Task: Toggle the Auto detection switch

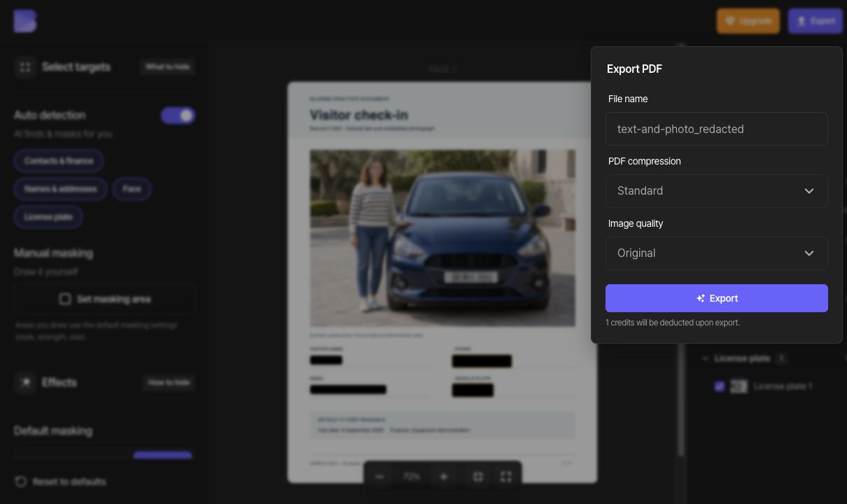Action: (178, 115)
